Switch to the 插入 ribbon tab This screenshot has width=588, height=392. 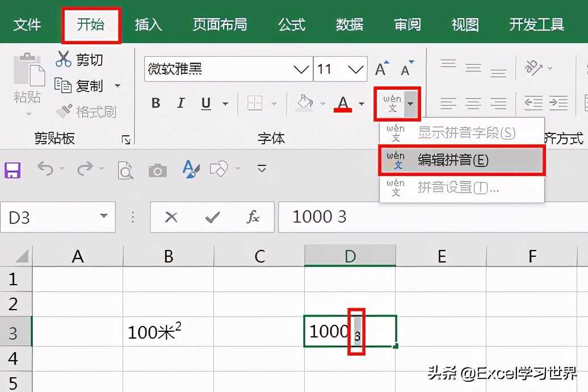click(x=149, y=25)
